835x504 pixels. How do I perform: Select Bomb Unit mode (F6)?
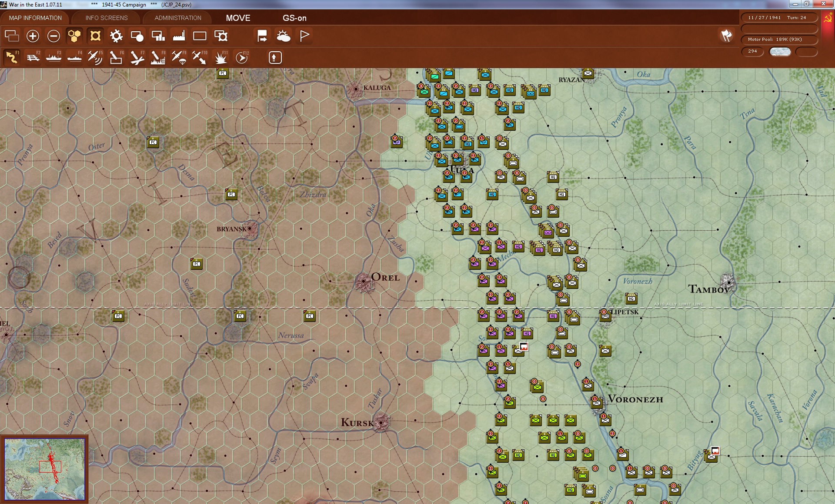coord(116,57)
